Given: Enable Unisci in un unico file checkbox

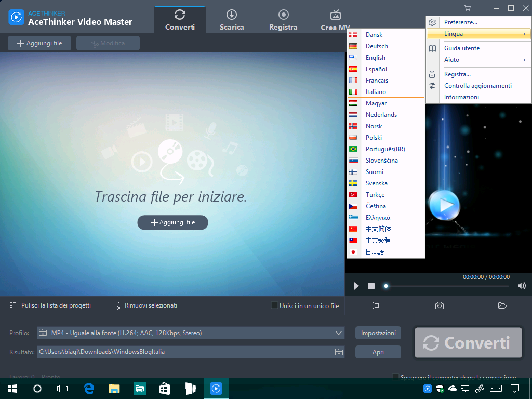Looking at the screenshot, I should [x=274, y=305].
